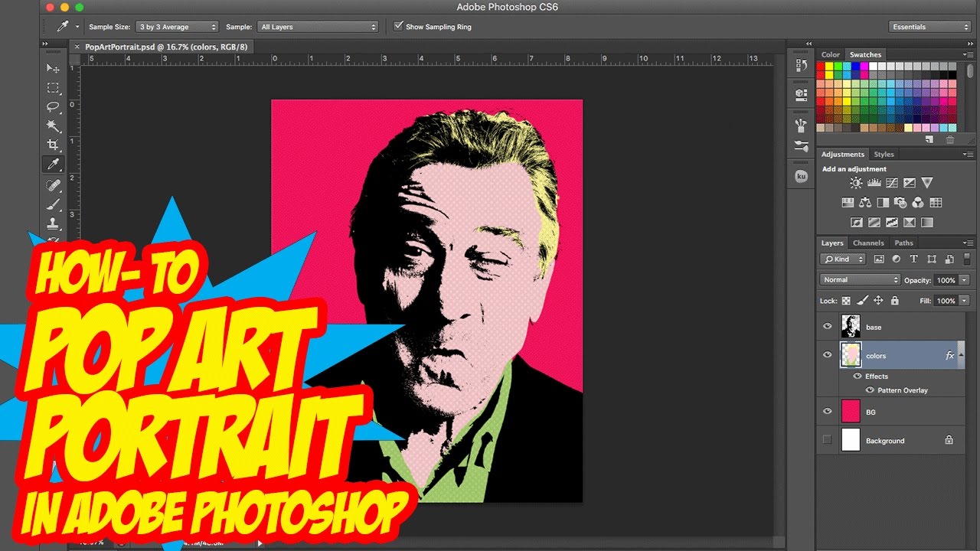This screenshot has width=980, height=551.
Task: Uncheck Show Sampling Ring
Action: (x=398, y=26)
